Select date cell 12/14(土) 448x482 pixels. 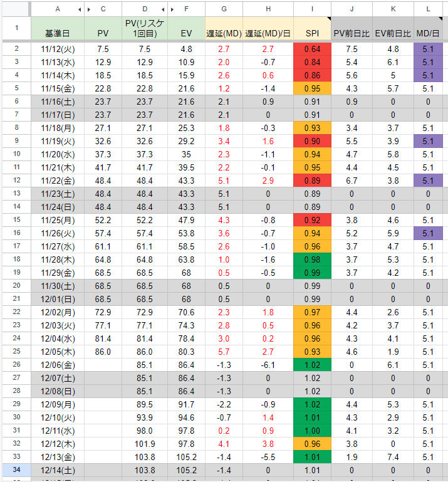point(58,470)
